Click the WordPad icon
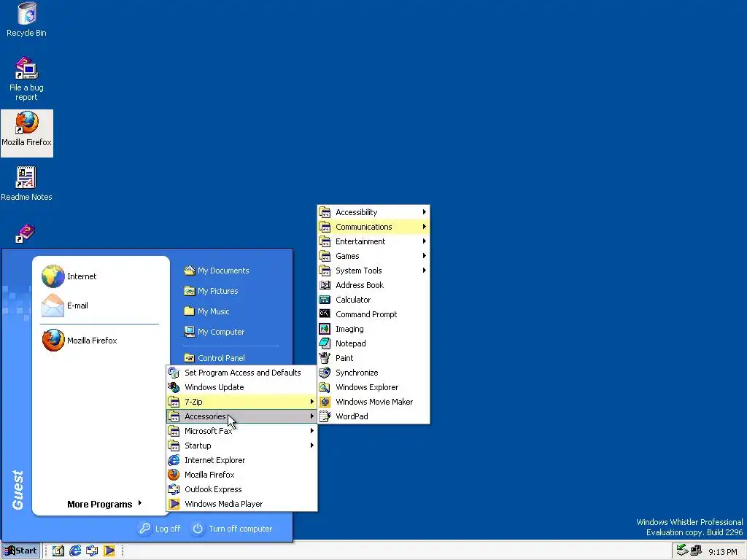The image size is (747, 560). click(x=325, y=416)
